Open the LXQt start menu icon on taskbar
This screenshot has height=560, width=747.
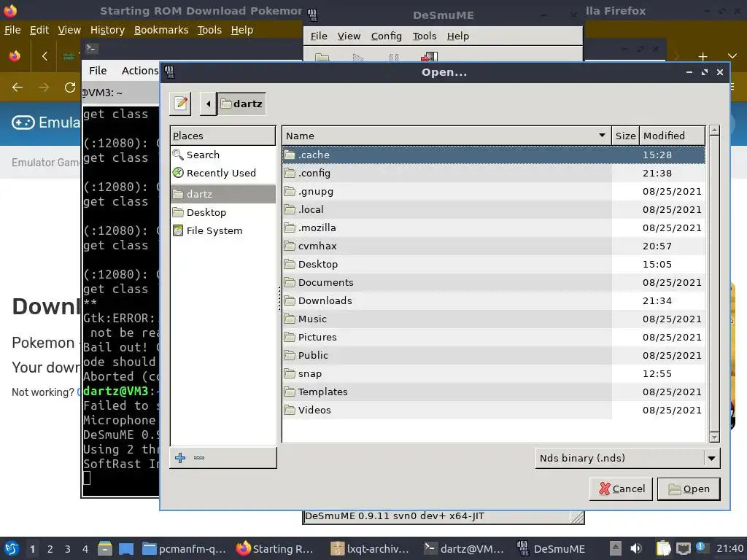click(x=12, y=548)
